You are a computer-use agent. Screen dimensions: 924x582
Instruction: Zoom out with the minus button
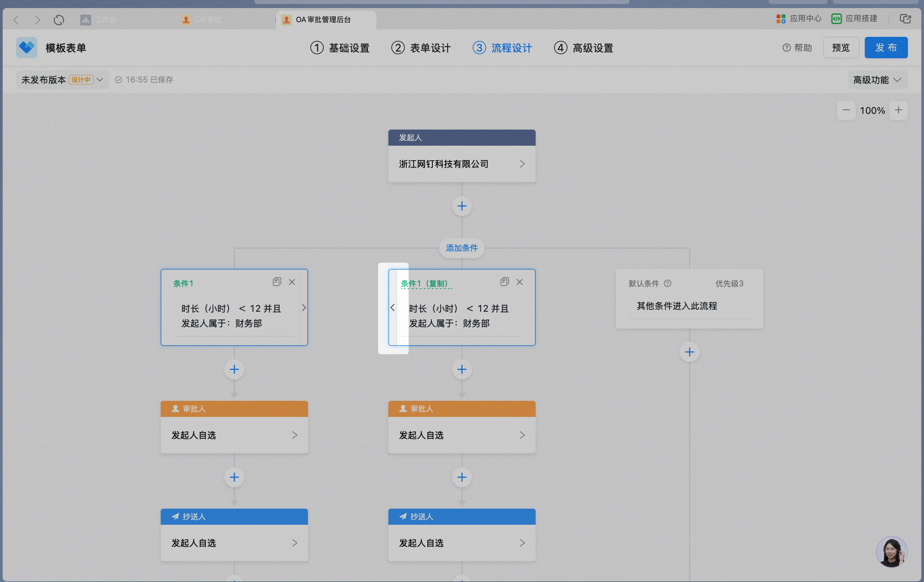pos(846,111)
